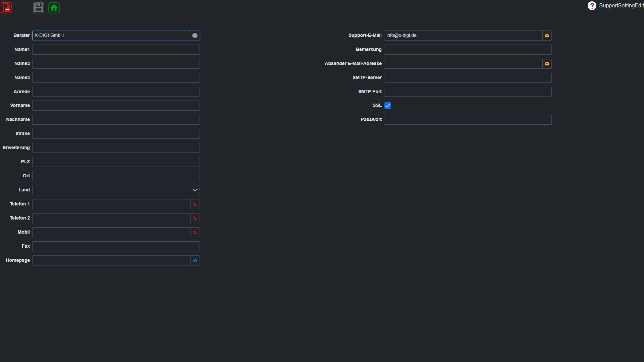
Task: Click the Telefon 1 phone icon
Action: pyautogui.click(x=195, y=204)
